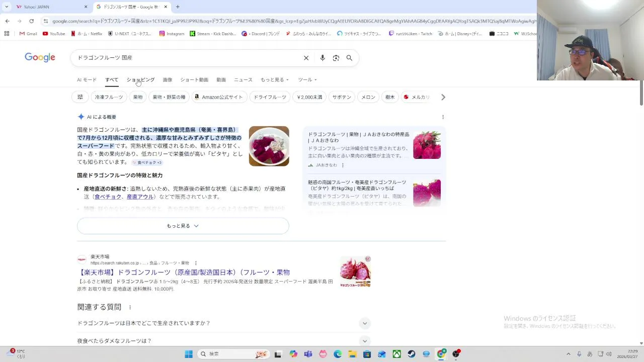Open Rakuten result three-dot menu
644x362 pixels.
[x=196, y=263]
